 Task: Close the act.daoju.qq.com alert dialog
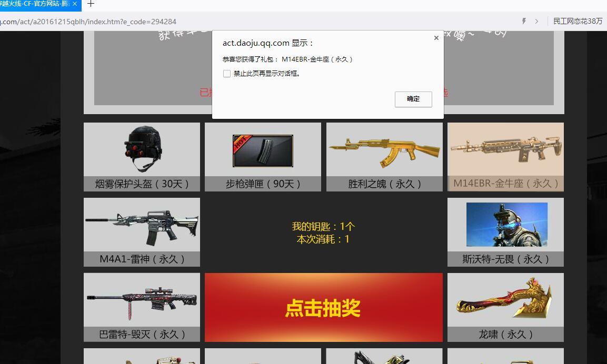(436, 38)
